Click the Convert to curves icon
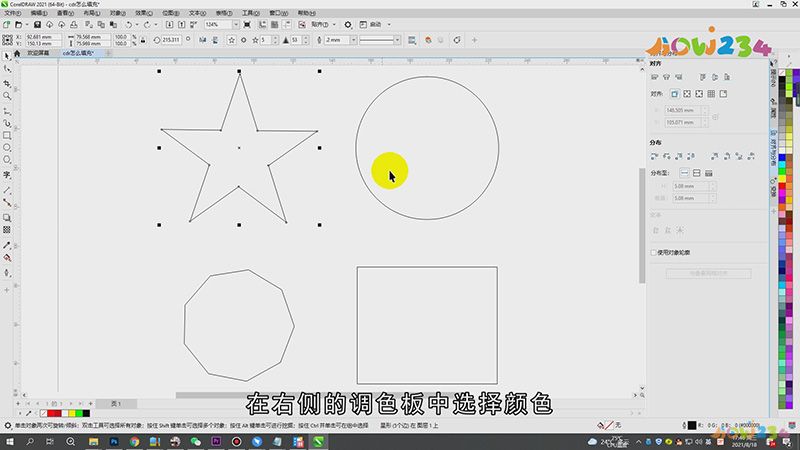 point(457,40)
